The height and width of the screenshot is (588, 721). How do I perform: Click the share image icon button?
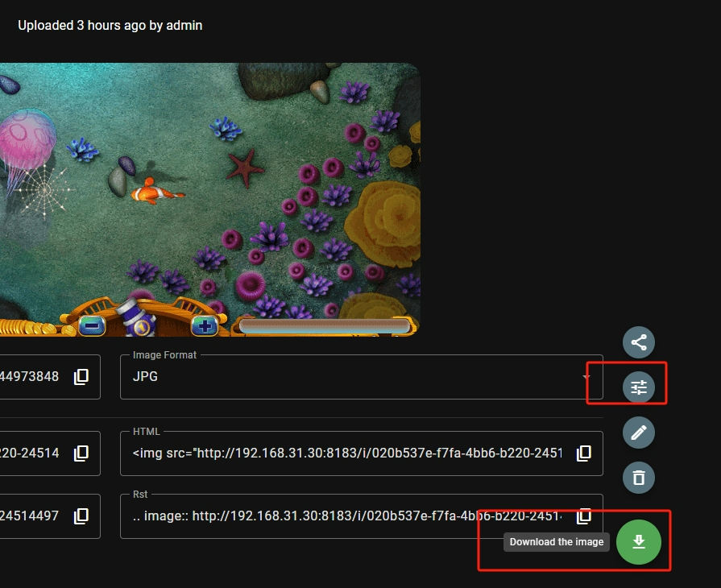(639, 342)
